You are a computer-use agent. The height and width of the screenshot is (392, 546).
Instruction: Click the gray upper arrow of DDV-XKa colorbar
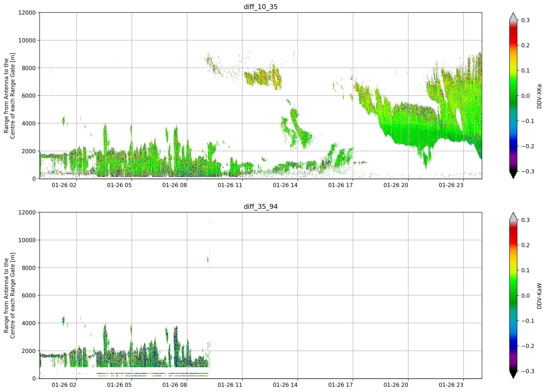513,16
